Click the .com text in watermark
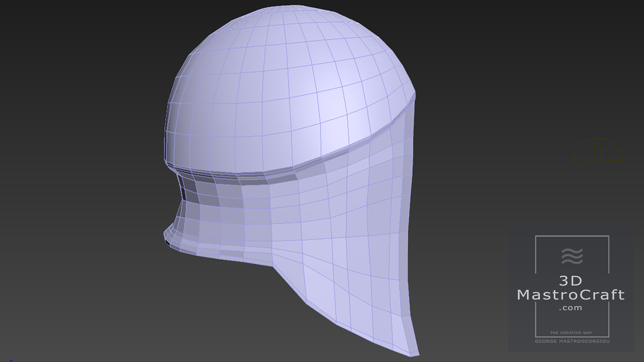The width and height of the screenshot is (644, 362). (x=570, y=308)
